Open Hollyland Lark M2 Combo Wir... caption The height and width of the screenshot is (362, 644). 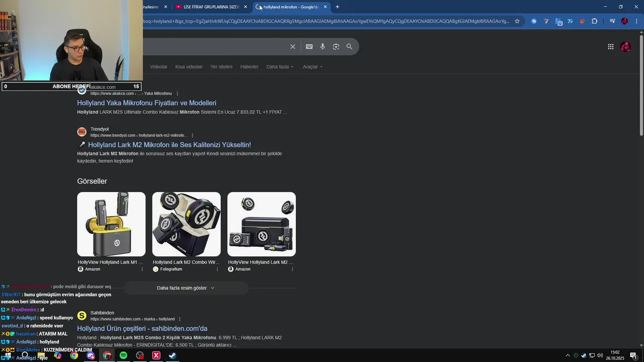coord(186,262)
